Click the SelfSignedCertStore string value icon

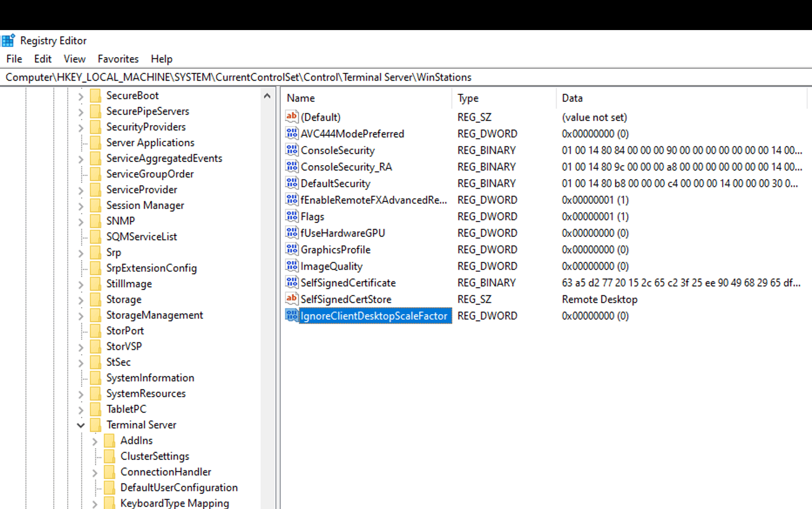tap(291, 299)
